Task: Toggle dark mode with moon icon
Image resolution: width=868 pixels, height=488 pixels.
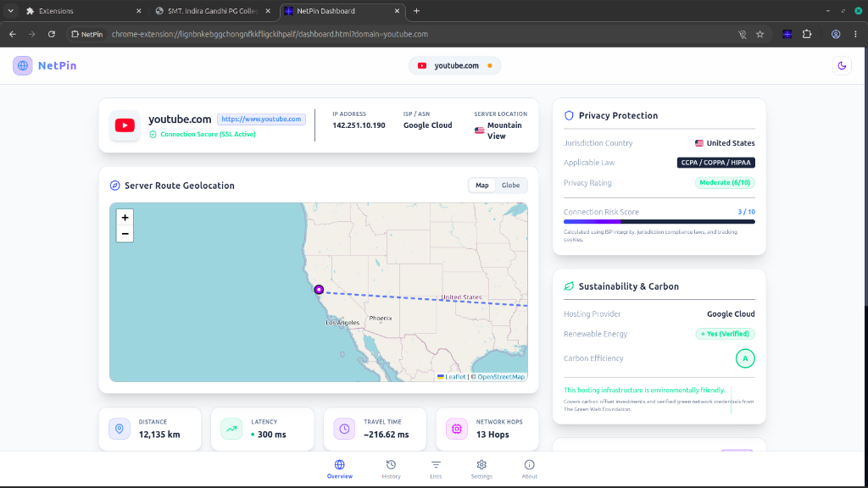Action: [x=842, y=65]
